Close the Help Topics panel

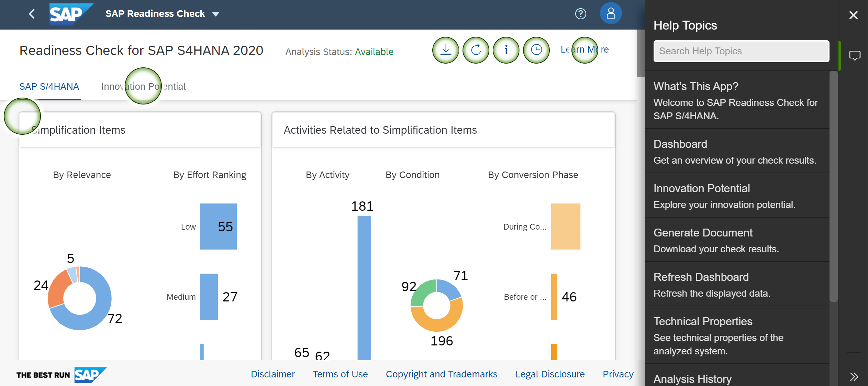(x=853, y=15)
